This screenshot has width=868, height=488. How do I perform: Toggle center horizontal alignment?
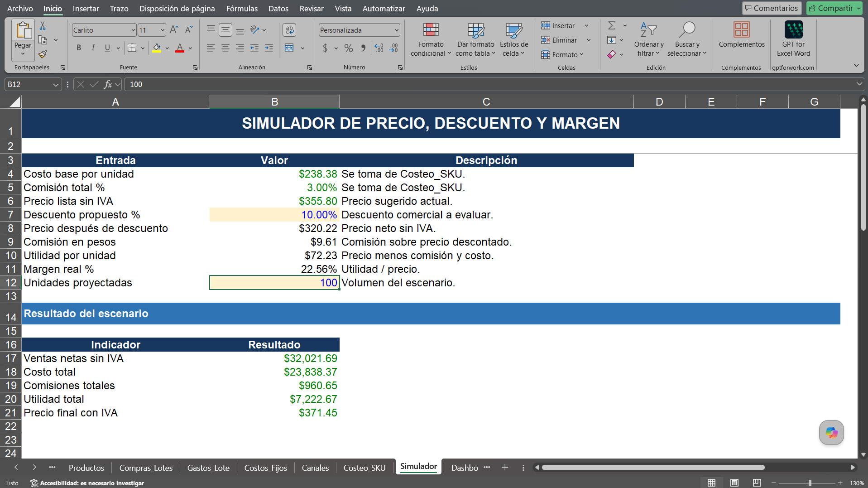[x=225, y=48]
